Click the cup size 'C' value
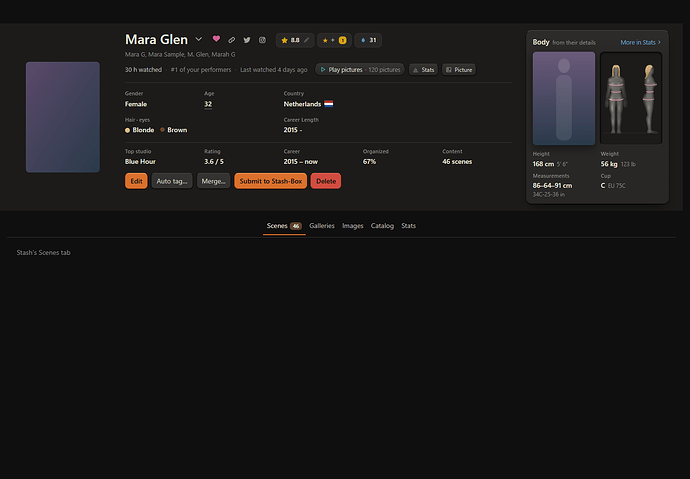The height and width of the screenshot is (479, 690). coord(603,186)
